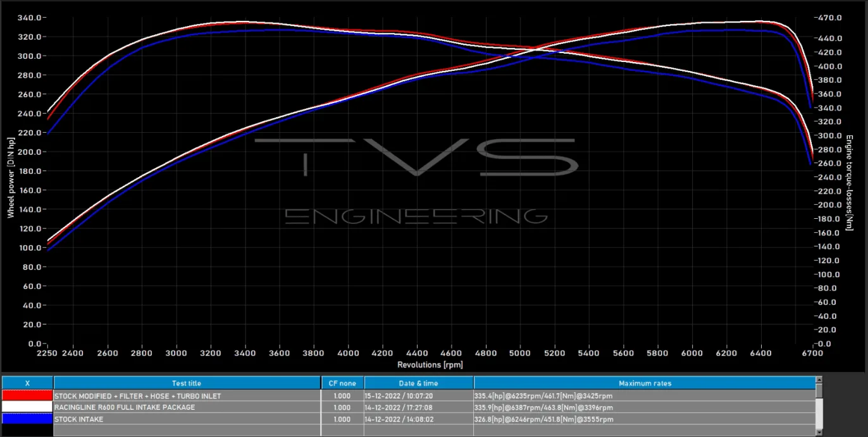Screen dimensions: 868x437
Task: Click the 470.0 torque axis tick label
Action: 830,18
